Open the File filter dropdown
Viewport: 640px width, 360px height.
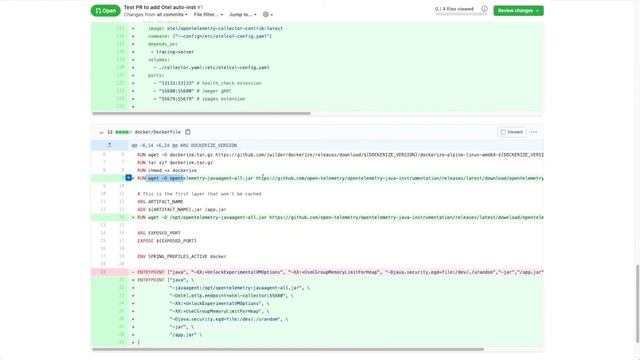click(x=208, y=15)
